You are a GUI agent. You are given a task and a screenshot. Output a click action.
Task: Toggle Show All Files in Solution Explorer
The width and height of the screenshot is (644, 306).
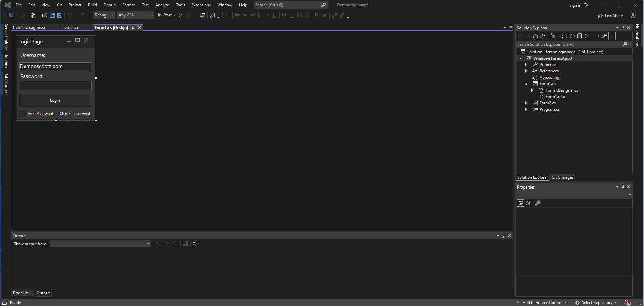pyautogui.click(x=587, y=36)
